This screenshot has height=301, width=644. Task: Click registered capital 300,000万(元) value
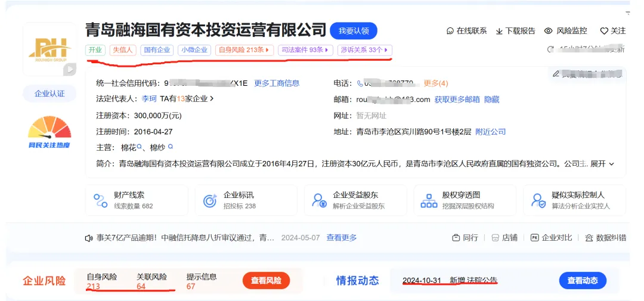[x=157, y=116]
